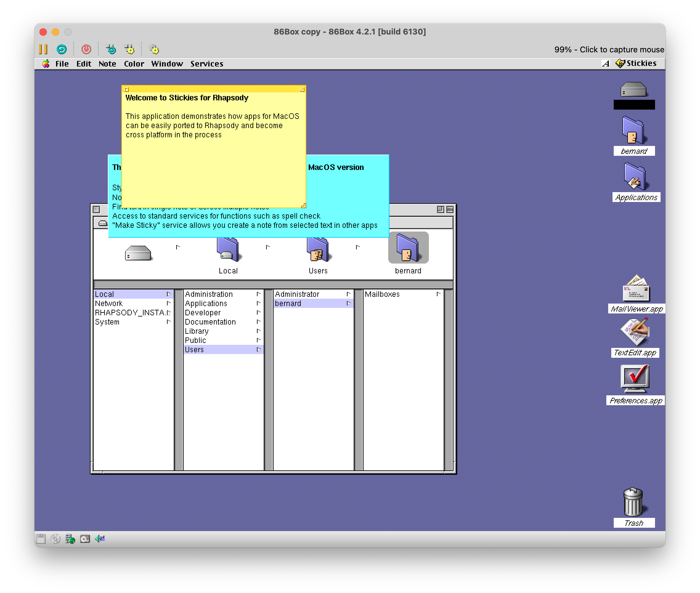The width and height of the screenshot is (700, 593).
Task: Select the hard drive icon on desktop
Action: [x=633, y=90]
